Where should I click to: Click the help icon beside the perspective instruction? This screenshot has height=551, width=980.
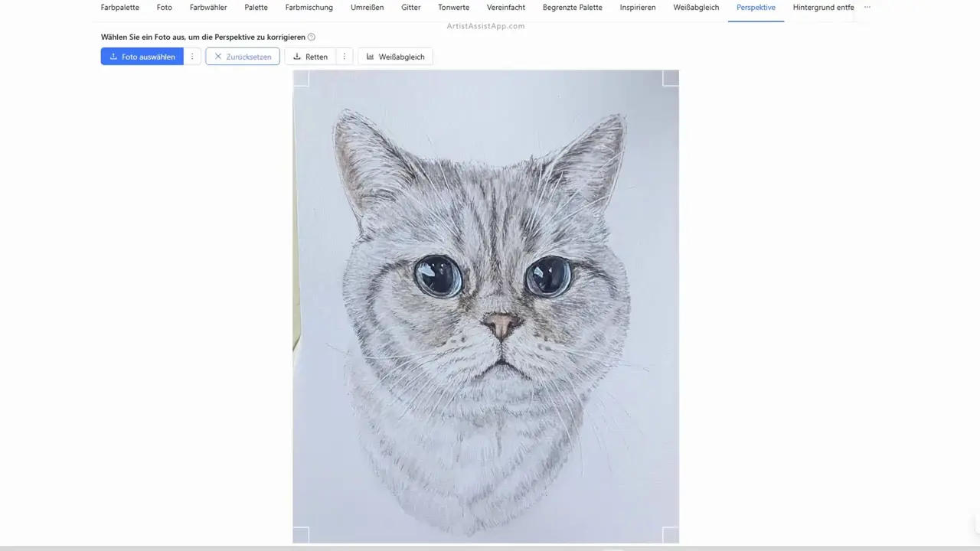coord(311,37)
